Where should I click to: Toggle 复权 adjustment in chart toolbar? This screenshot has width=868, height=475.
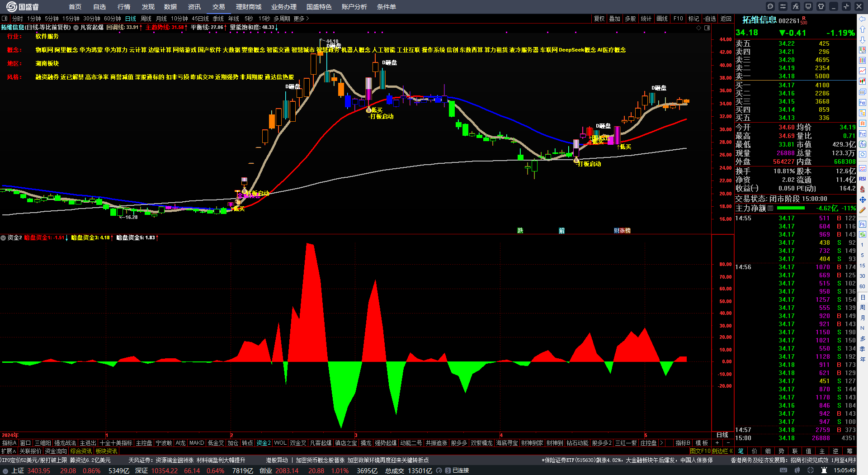[x=599, y=19]
